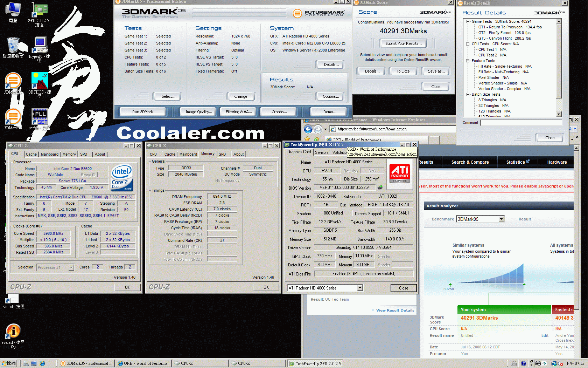
Task: Switch to 3DMark05 Professional taskbar button
Action: coord(86,363)
